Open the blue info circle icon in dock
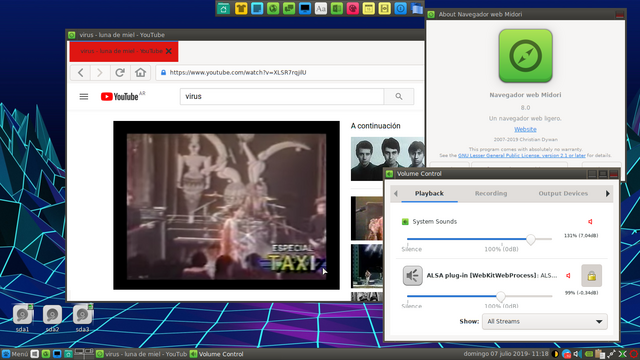The image size is (640, 360). click(400, 8)
